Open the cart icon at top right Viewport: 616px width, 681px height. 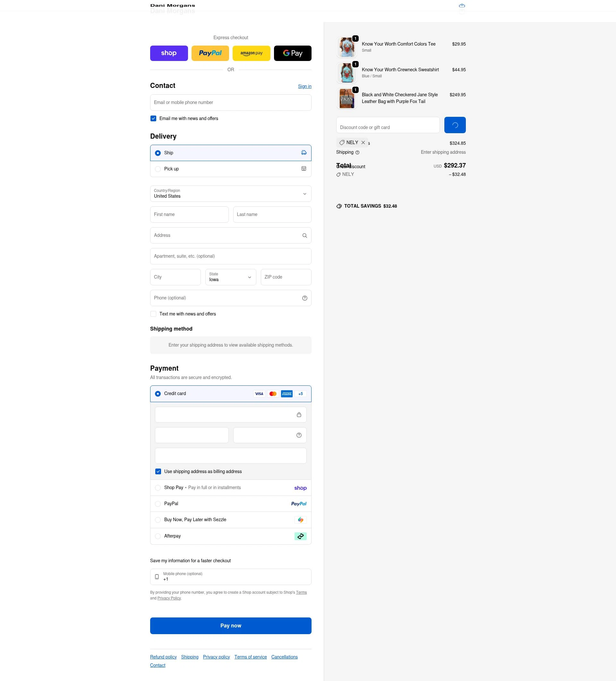[462, 5]
